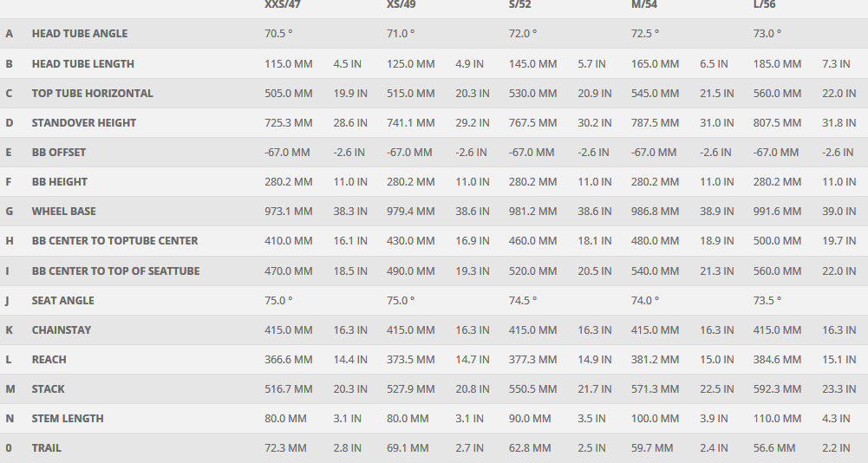Screen dimensions: 868x463
Task: Click the REACH row label
Action: [49, 360]
